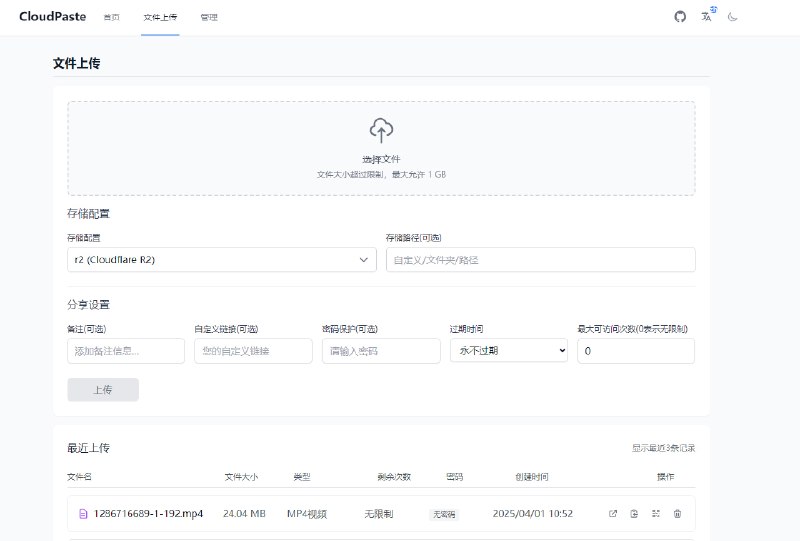Click the CloudPaste logo

tap(53, 16)
